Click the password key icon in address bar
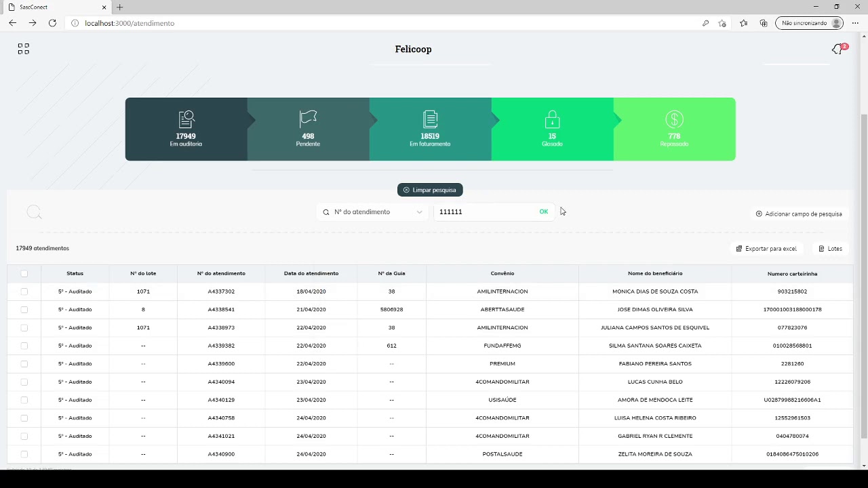The width and height of the screenshot is (868, 488). click(705, 23)
